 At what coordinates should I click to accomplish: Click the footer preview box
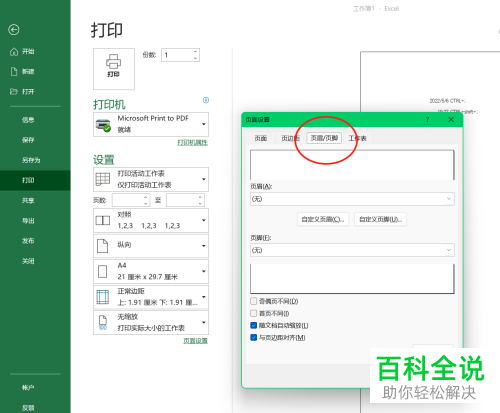pos(352,279)
